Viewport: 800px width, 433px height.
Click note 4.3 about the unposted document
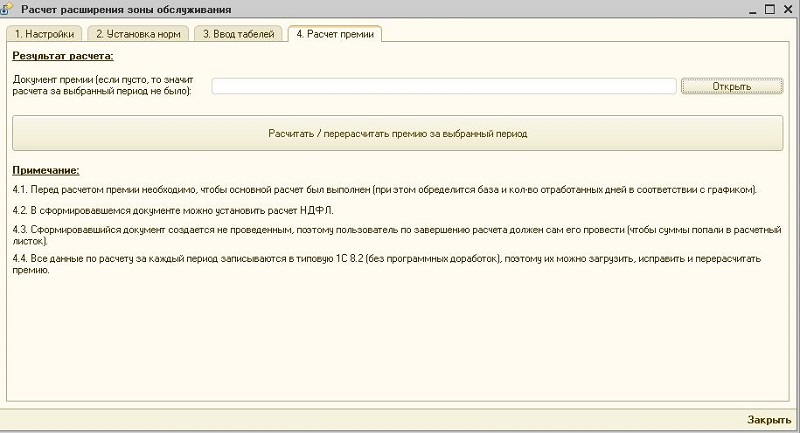395,235
